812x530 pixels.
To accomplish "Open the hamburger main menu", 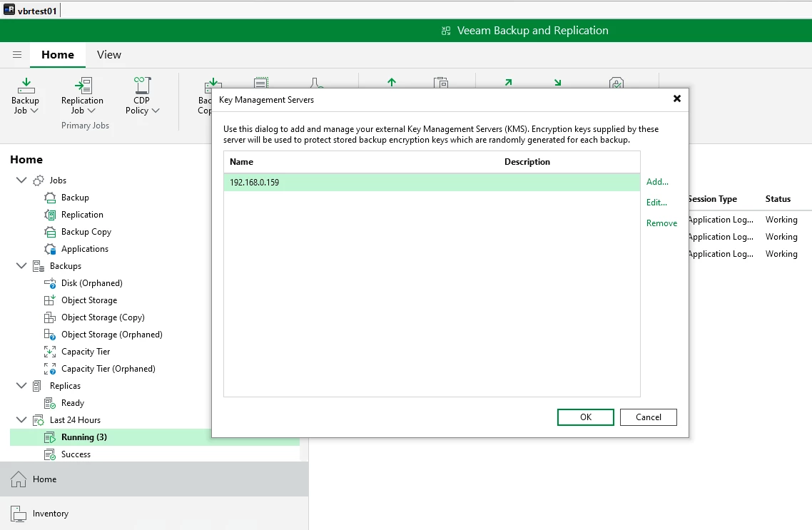I will coord(17,54).
